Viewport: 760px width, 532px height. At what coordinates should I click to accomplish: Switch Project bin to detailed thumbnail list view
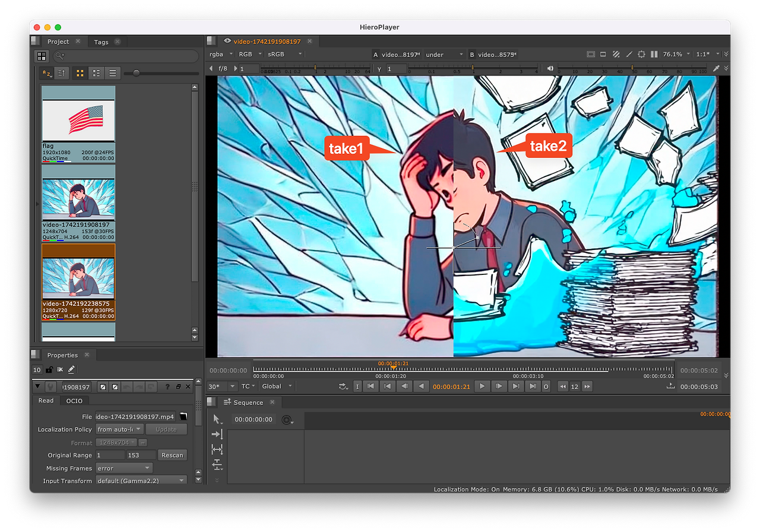click(96, 73)
